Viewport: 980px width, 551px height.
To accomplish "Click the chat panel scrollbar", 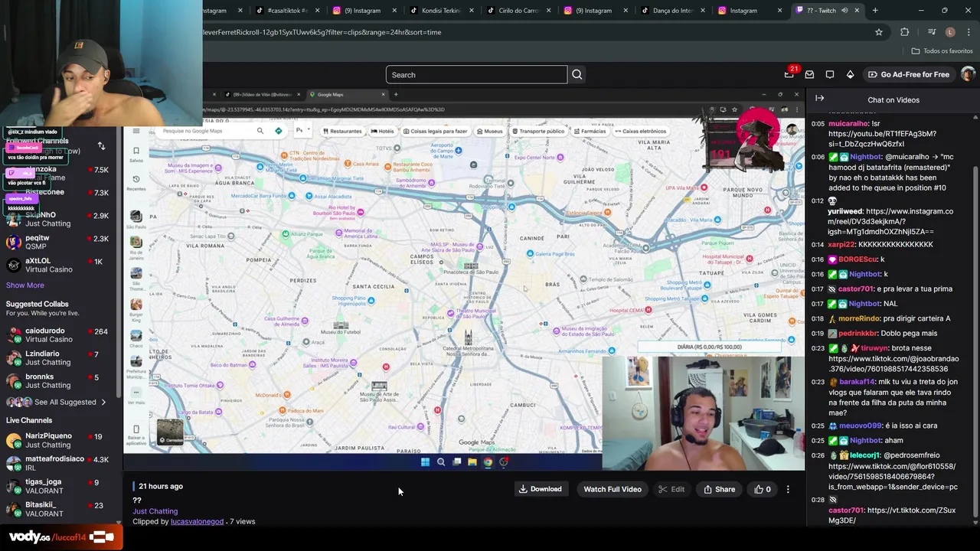I will pyautogui.click(x=975, y=321).
